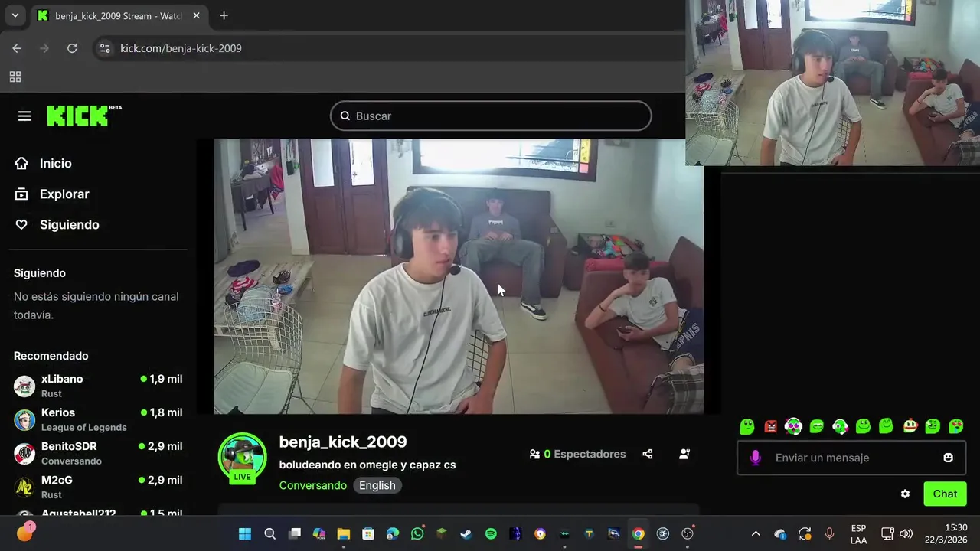Open recommended channel Kerios
Image resolution: width=980 pixels, height=551 pixels.
pyautogui.click(x=98, y=419)
